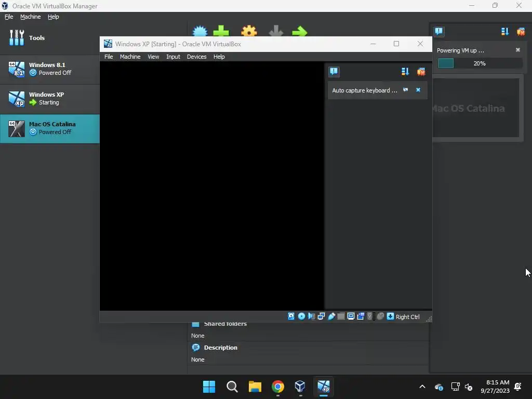Click the New VM blue starburst icon in Manager toolbar

[200, 31]
